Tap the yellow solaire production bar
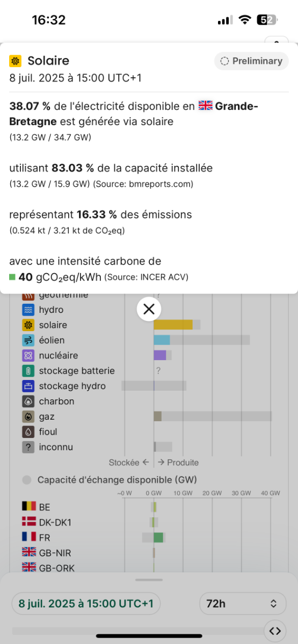Screen dimensions: 298x644 pos(173,325)
